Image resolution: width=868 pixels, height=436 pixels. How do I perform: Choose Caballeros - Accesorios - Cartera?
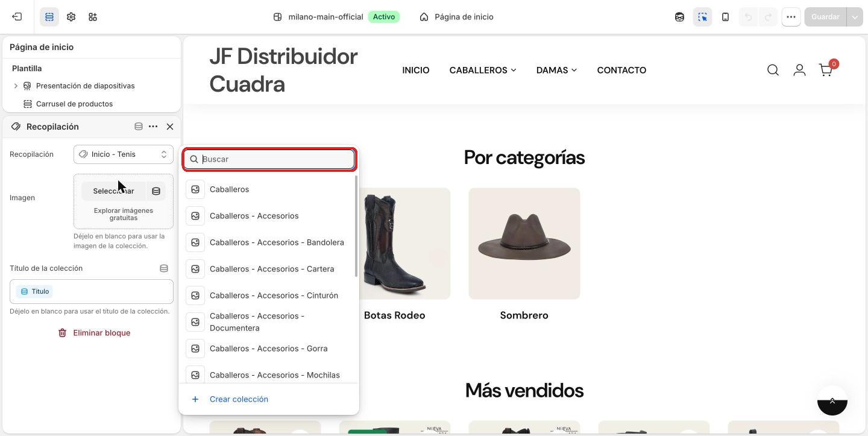[x=269, y=269]
